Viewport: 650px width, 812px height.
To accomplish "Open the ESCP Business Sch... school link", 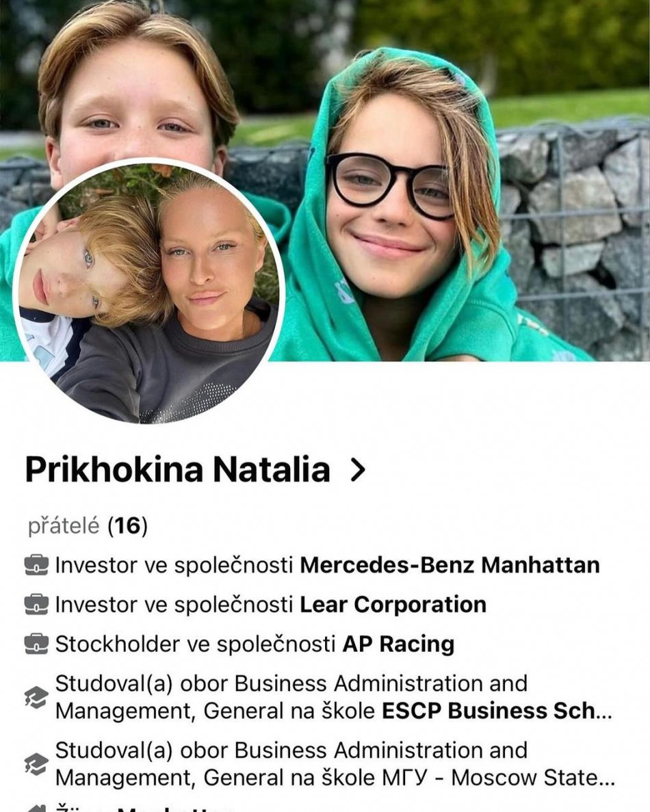I will click(497, 711).
